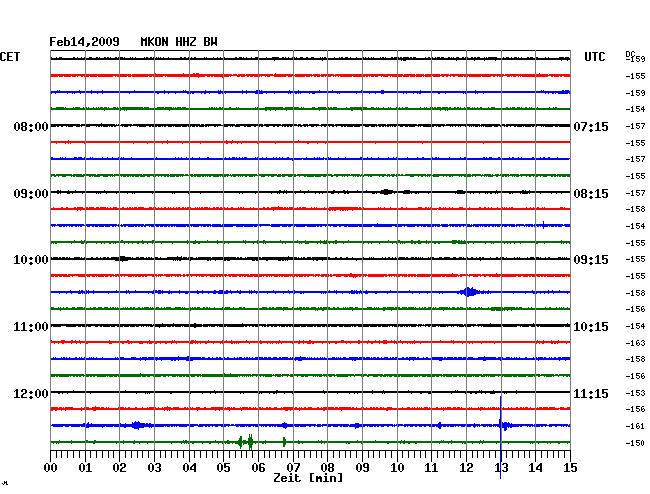Click the date label Feb14,2009
650x494 pixels.
[84, 42]
